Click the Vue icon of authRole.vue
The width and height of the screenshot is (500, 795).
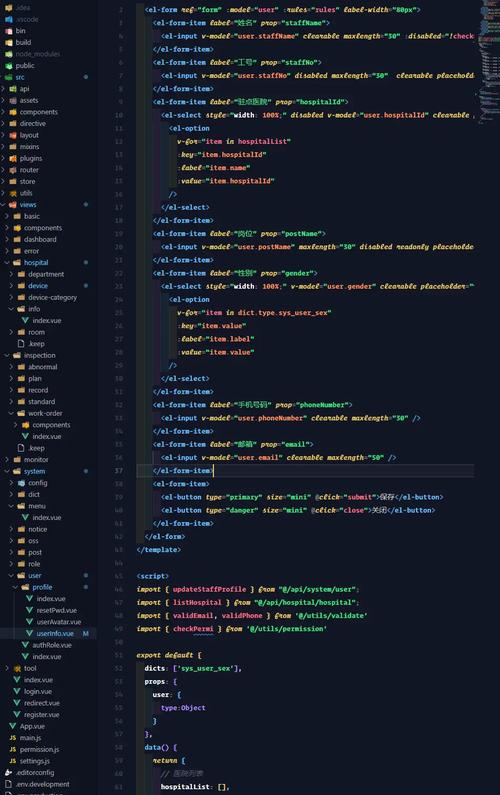(x=25, y=645)
